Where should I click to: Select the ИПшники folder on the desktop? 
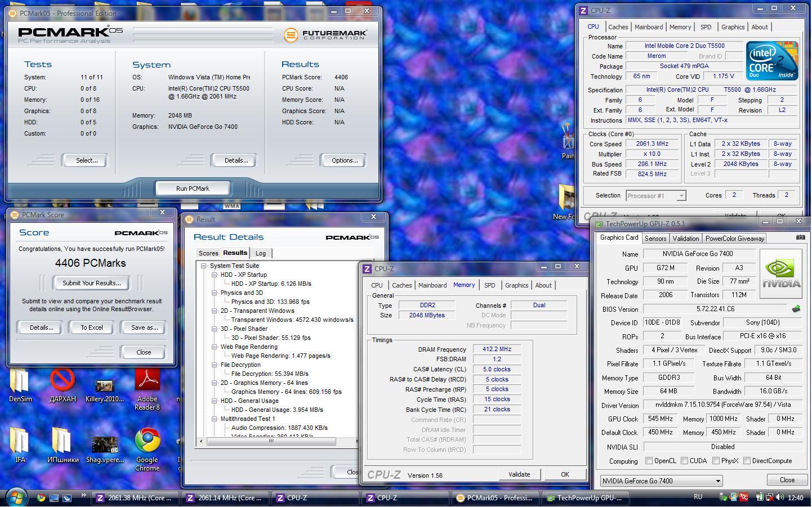click(63, 445)
